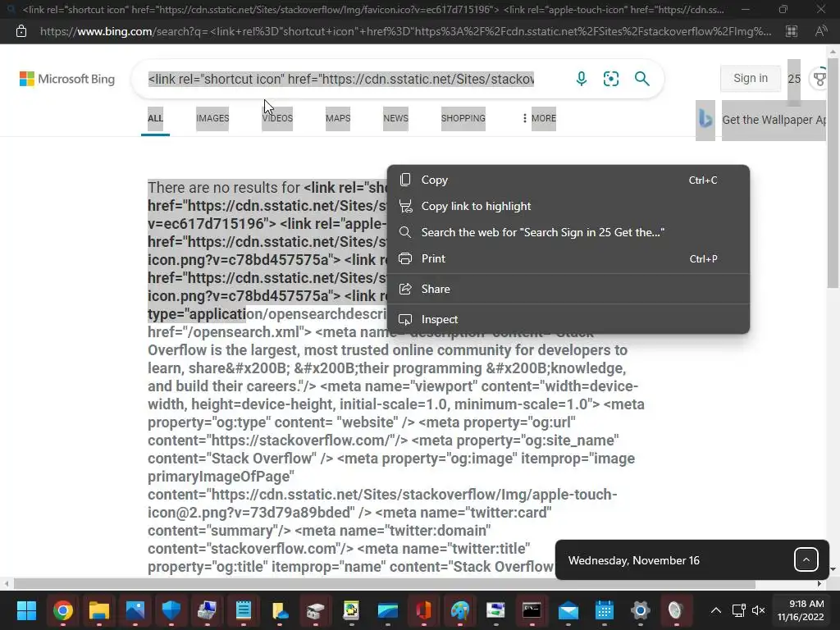
Task: Choose Copy in context menu
Action: [x=568, y=180]
